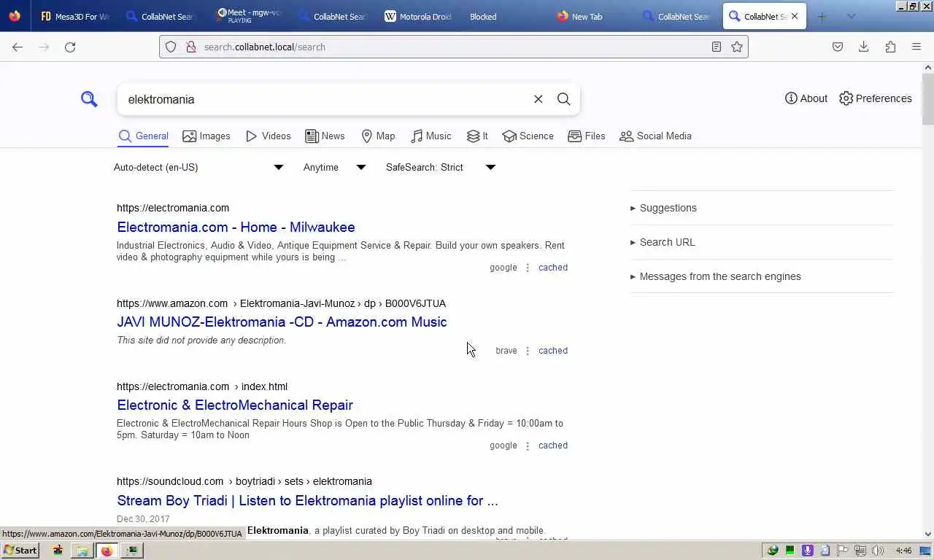Open the Start menu
Viewport: 934px width, 560px height.
[x=20, y=551]
